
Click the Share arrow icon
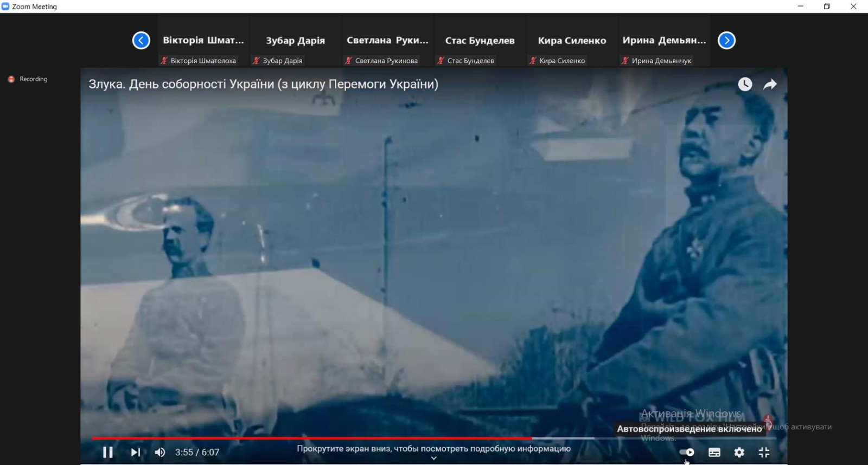[x=770, y=84]
